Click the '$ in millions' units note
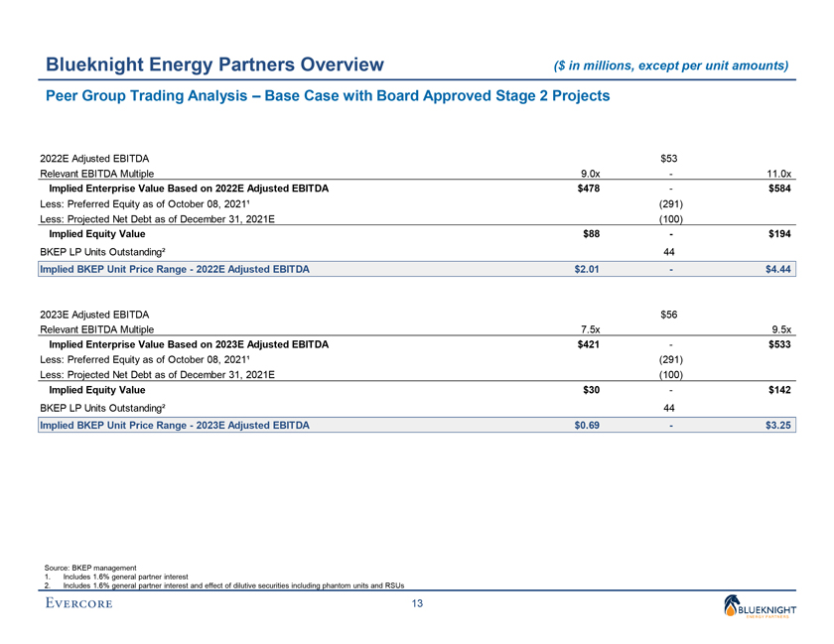The height and width of the screenshot is (644, 834). (671, 65)
